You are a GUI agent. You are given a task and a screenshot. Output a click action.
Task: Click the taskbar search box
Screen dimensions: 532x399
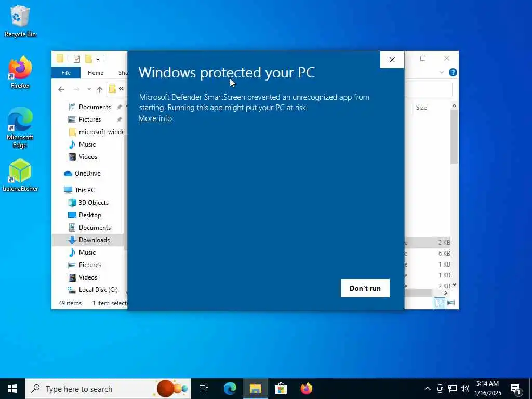(108, 389)
